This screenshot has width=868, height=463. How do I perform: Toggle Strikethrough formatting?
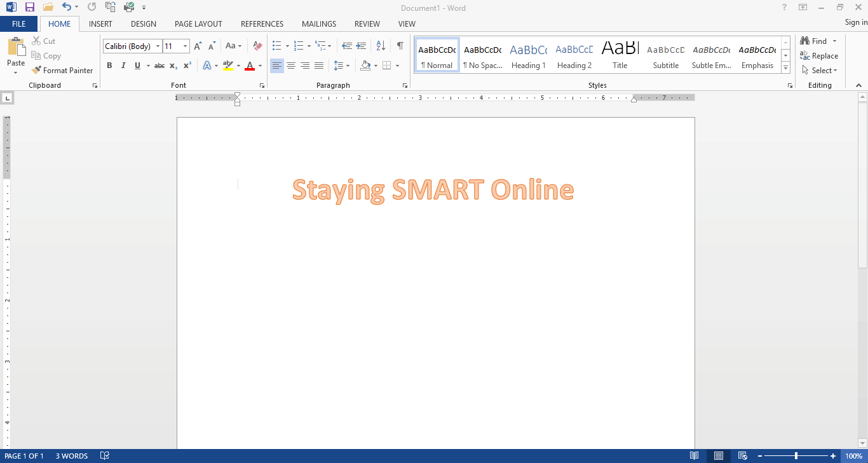(159, 66)
